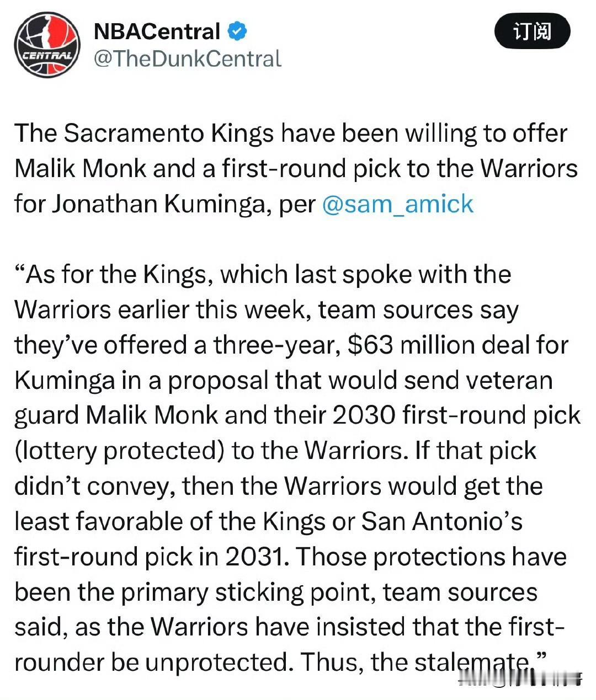Image resolution: width=596 pixels, height=700 pixels.
Task: Open the NBACentral display name profile
Action: [x=157, y=31]
